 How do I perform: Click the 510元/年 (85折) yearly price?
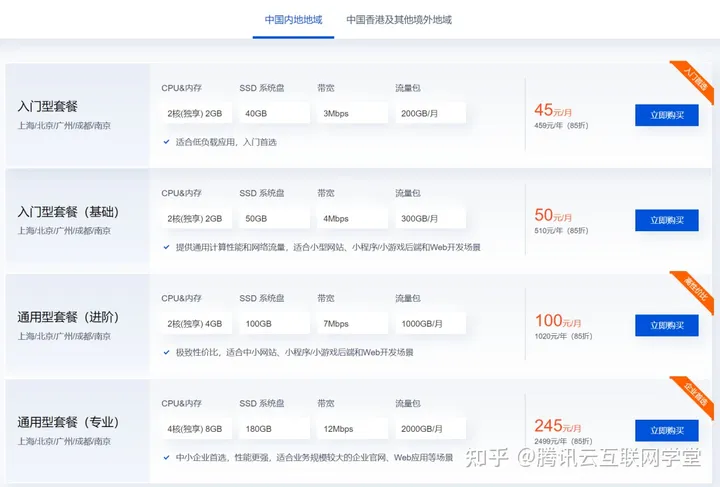[561, 230]
